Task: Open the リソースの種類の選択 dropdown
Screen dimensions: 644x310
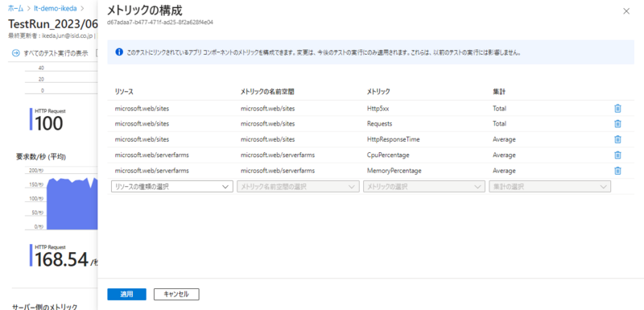Action: 172,187
